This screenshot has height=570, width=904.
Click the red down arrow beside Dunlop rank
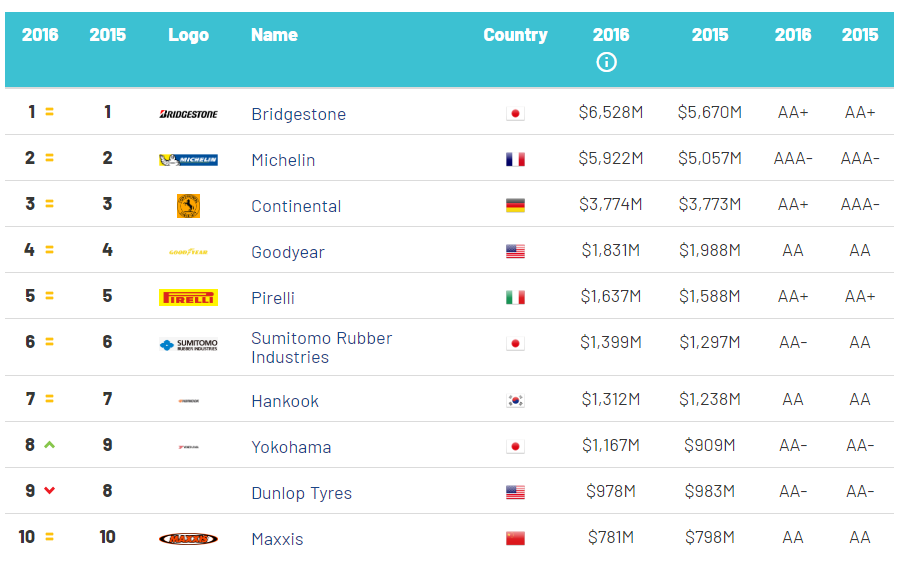(x=50, y=490)
